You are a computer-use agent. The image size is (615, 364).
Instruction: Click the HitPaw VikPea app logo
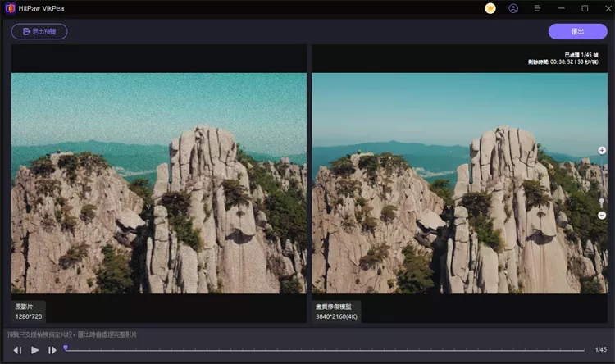pos(11,8)
